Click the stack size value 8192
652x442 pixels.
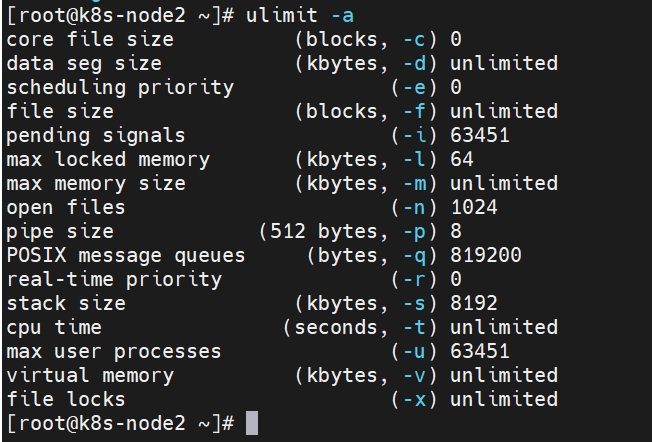click(474, 303)
